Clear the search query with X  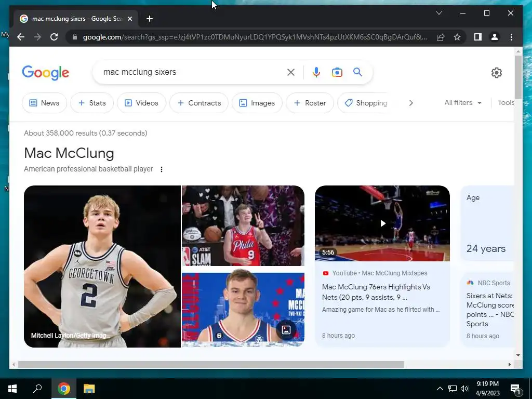tap(291, 72)
